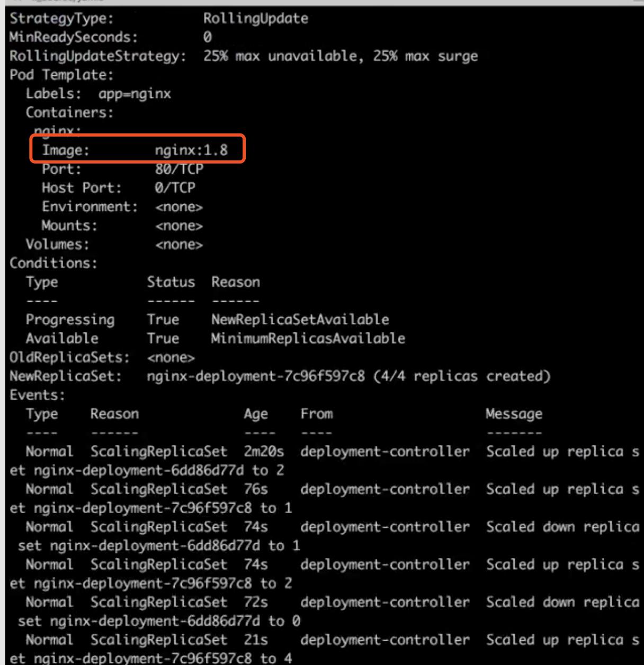Viewport: 644px width, 665px height.
Task: Click the NewReplicaSet name nginx-deployment-7c96f597c8
Action: point(256,376)
